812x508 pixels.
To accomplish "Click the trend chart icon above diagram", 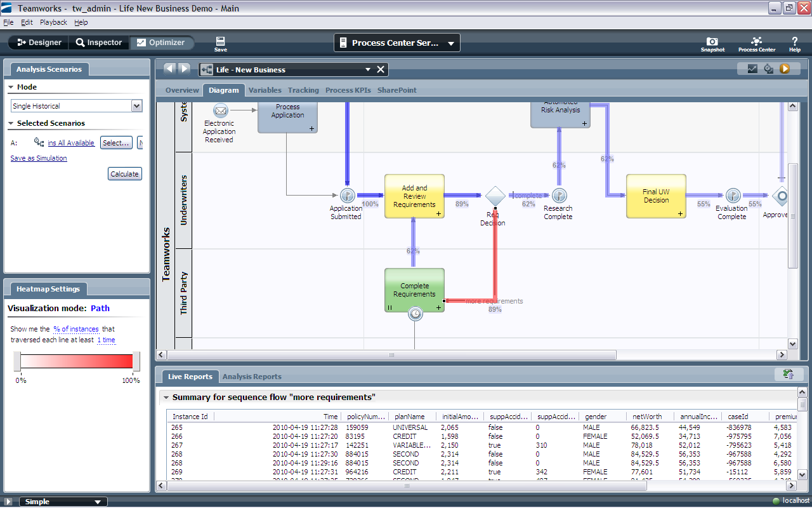I will tap(752, 69).
